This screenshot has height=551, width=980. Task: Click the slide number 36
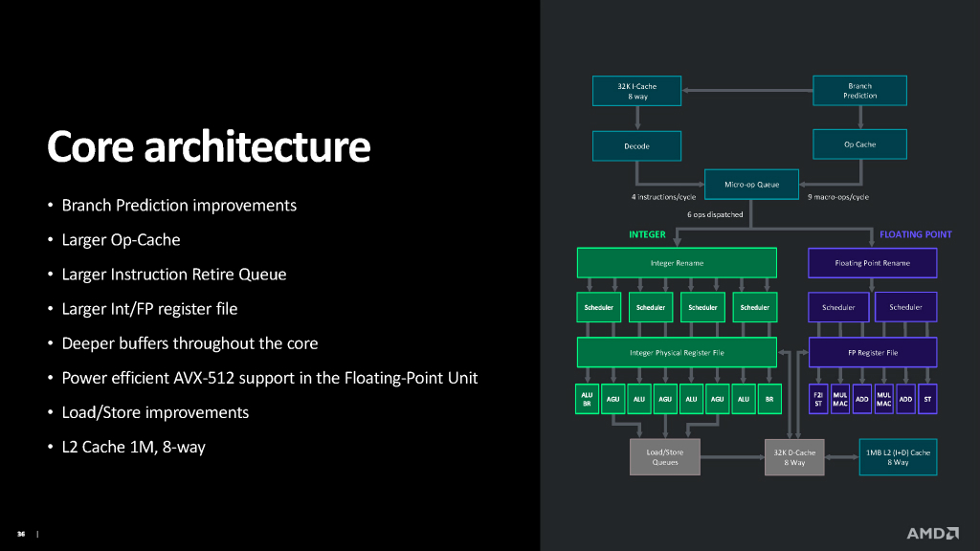coord(21,534)
